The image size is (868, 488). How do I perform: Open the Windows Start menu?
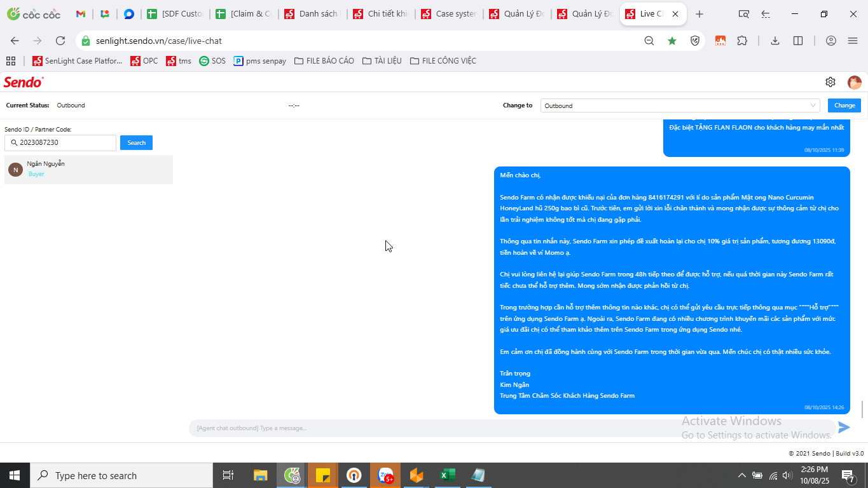click(x=14, y=475)
